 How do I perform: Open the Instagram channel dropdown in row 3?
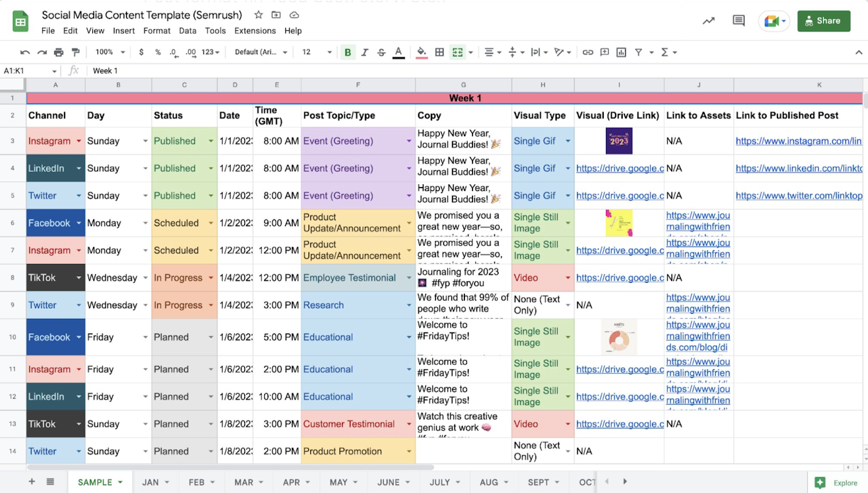click(78, 140)
